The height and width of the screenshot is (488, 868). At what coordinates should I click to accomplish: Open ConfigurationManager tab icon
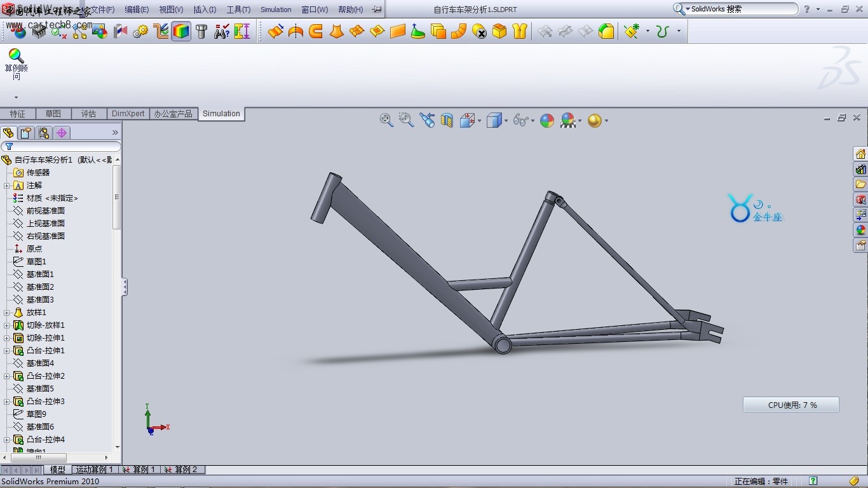click(44, 133)
